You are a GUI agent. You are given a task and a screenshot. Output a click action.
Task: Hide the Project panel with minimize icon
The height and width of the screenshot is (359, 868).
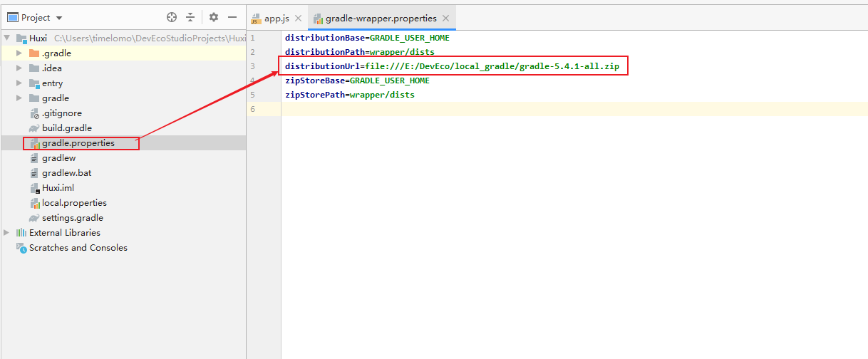pos(232,17)
